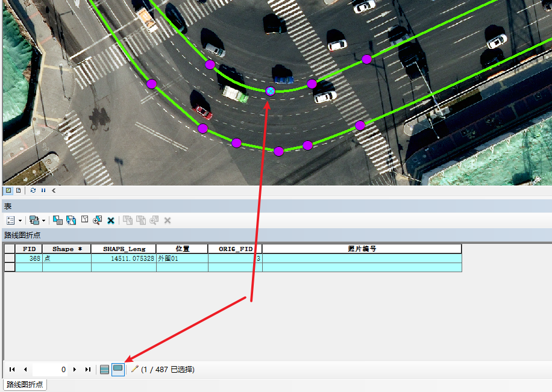The image size is (552, 392).
Task: Show only selected records
Action: pyautogui.click(x=118, y=370)
